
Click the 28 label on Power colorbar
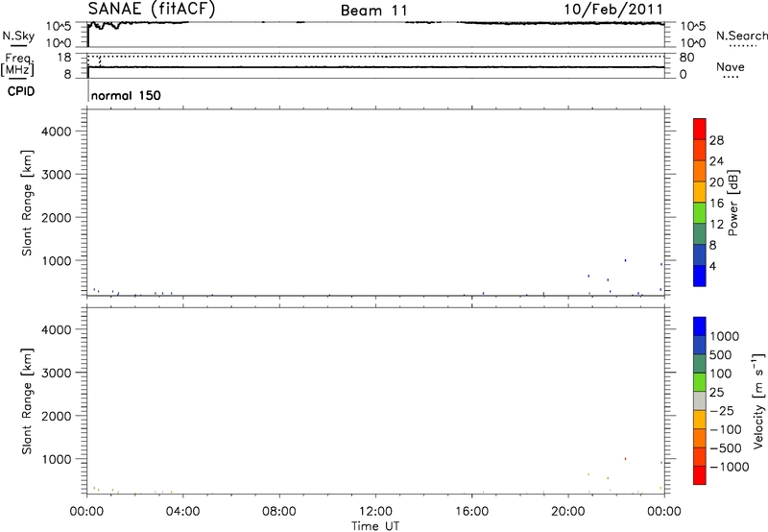point(716,140)
